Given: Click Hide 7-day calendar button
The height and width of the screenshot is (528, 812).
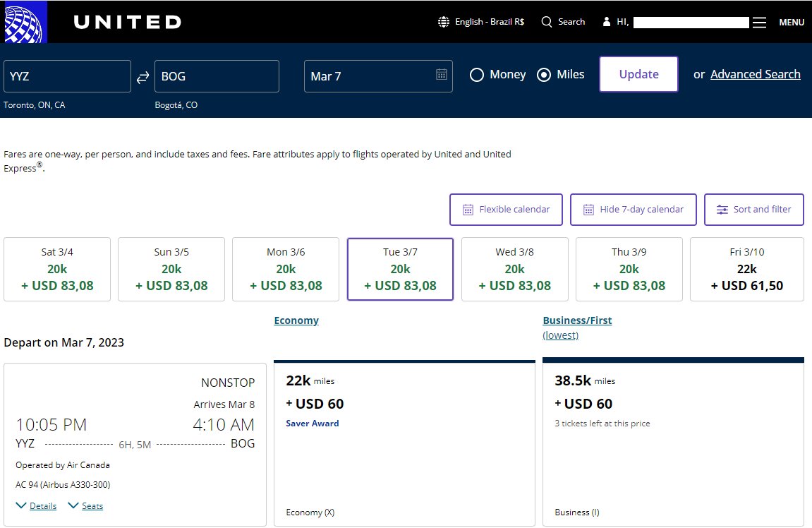Looking at the screenshot, I should point(633,210).
